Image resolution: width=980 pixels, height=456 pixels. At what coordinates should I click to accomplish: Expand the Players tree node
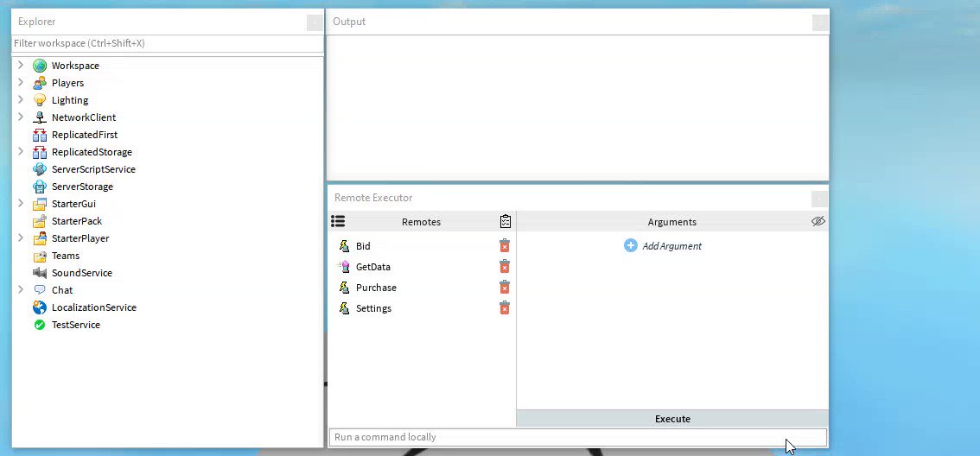21,82
